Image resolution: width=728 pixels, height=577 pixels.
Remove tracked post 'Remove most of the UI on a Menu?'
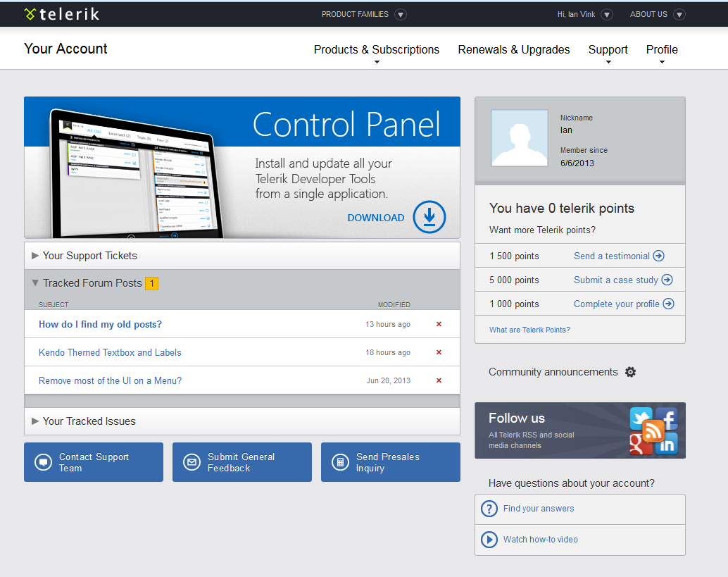pyautogui.click(x=439, y=380)
